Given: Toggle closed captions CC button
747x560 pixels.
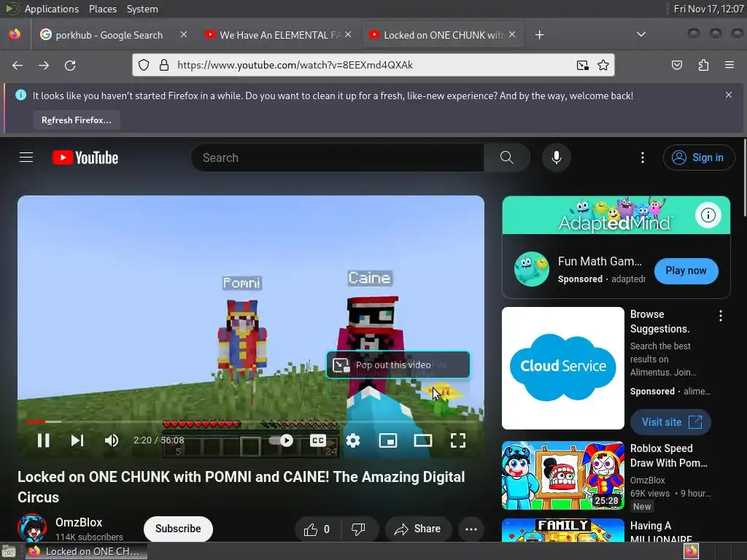Looking at the screenshot, I should tap(318, 440).
